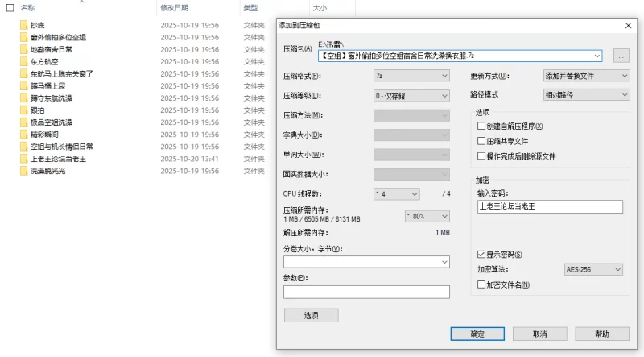
Task: Open the 更新方式 dropdown
Action: coord(586,76)
